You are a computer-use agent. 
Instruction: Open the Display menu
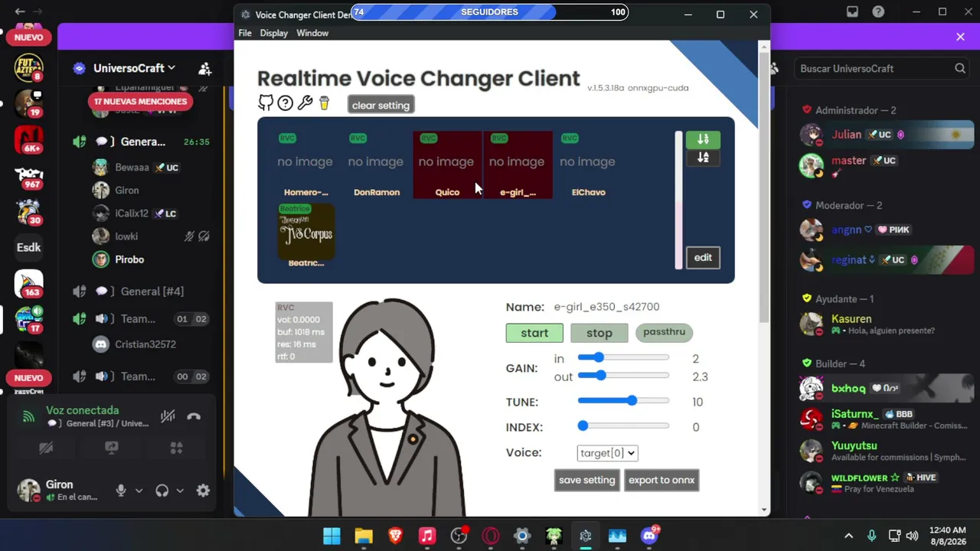[273, 34]
